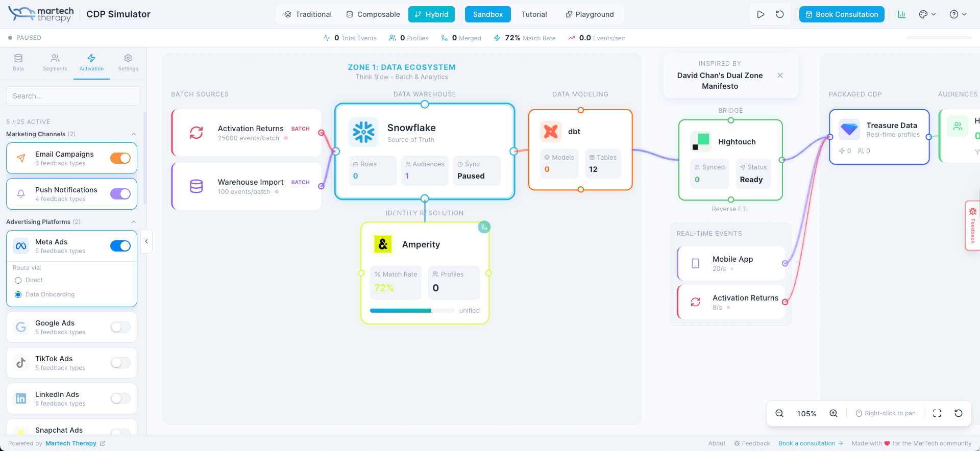Viewport: 980px width, 451px height.
Task: Select the Composable architecture mode
Action: click(x=373, y=14)
